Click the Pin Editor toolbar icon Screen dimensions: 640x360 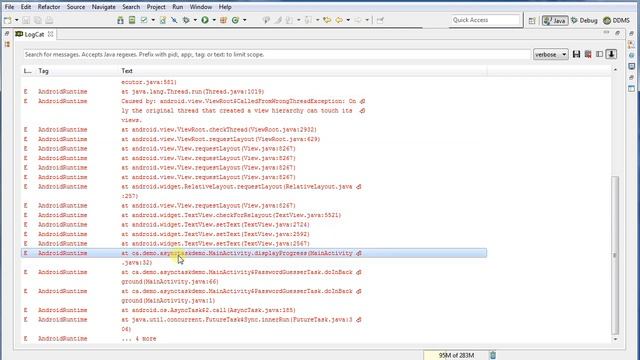[380, 20]
